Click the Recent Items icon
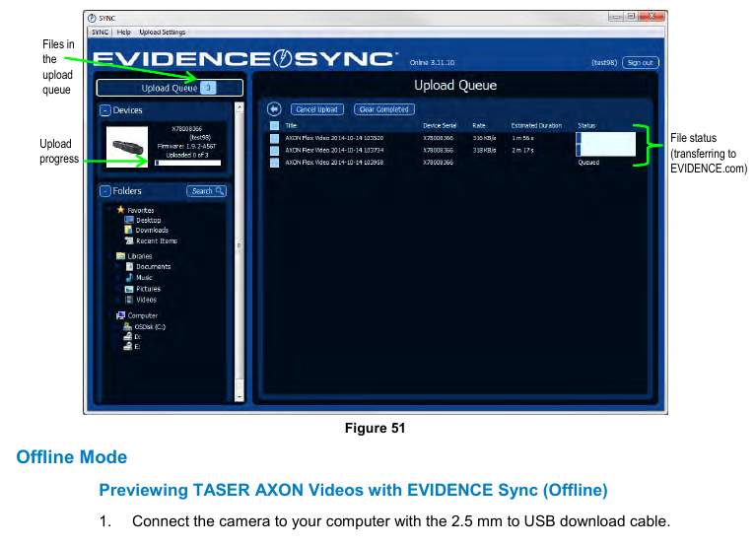 tap(129, 240)
